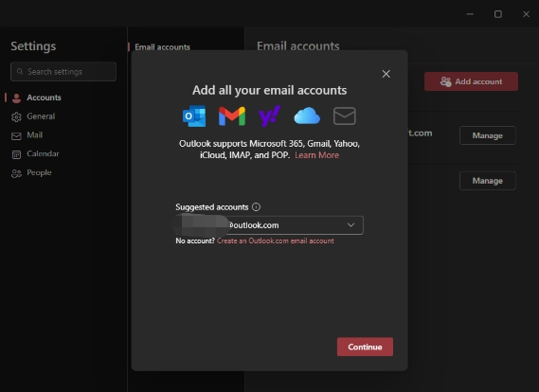The width and height of the screenshot is (539, 392).
Task: Click the People icon in sidebar
Action: point(16,173)
